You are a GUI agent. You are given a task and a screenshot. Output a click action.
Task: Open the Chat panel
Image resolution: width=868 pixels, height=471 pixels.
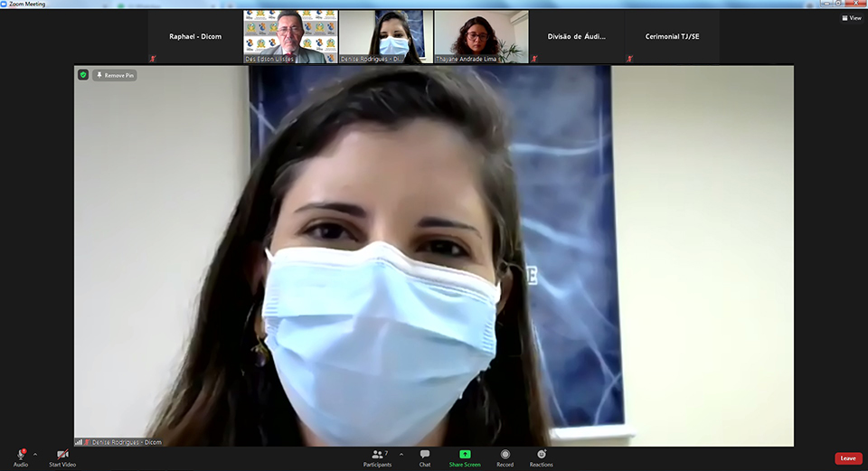[425, 454]
